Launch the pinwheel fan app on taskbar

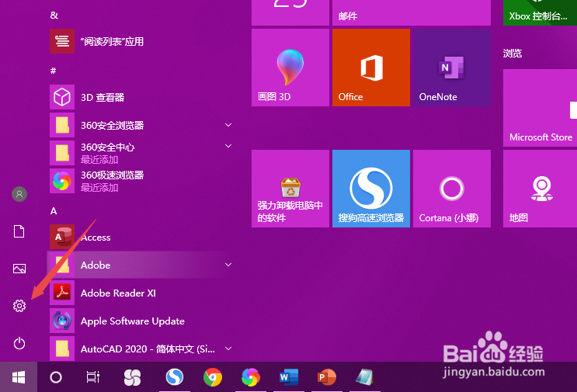coord(132,377)
